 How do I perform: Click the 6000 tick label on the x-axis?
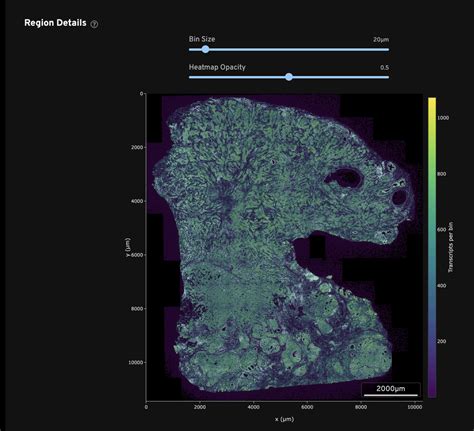[x=307, y=407]
